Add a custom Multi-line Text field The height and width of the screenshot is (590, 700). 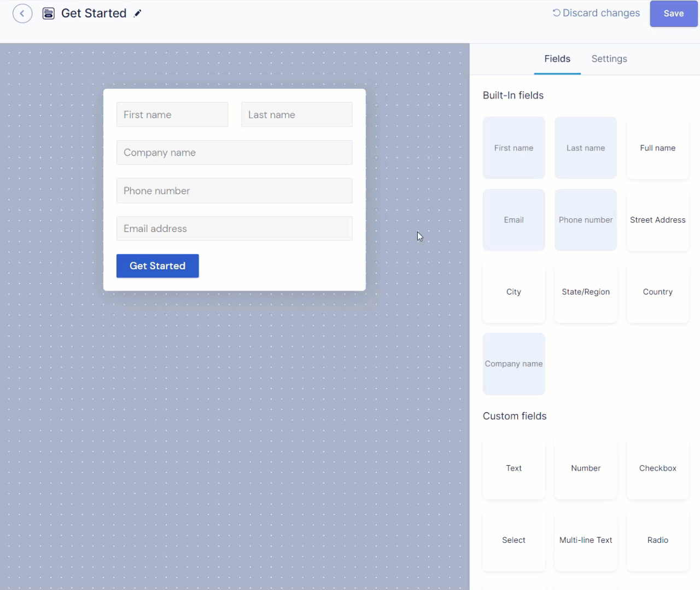point(586,540)
